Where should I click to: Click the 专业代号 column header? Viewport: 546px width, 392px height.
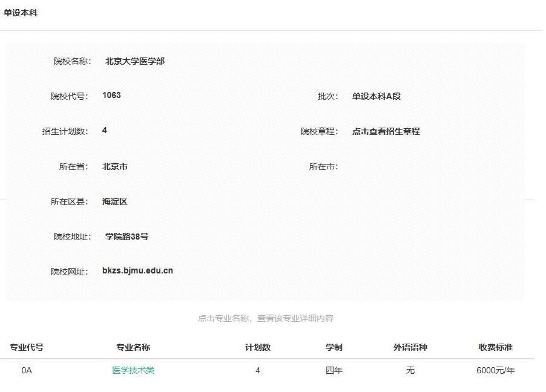click(27, 347)
